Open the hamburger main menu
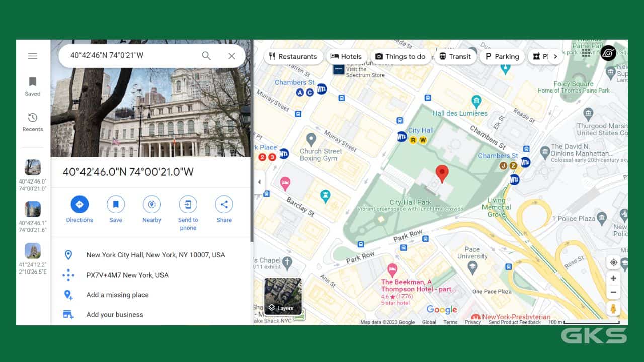 pyautogui.click(x=33, y=56)
